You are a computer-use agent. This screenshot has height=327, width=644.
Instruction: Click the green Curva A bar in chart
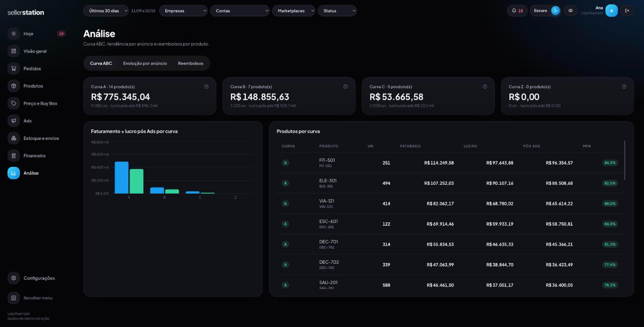point(137,181)
